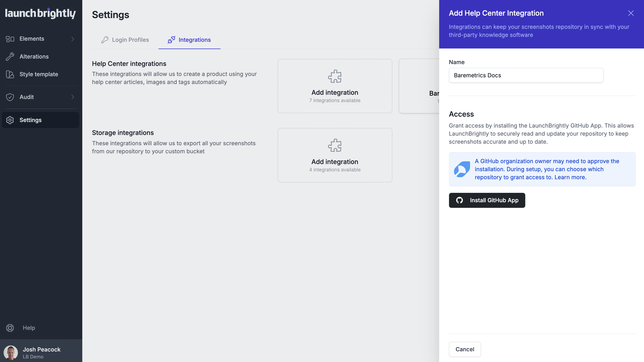Click the '7 integrations available' text
This screenshot has height=362, width=644.
coord(335,100)
